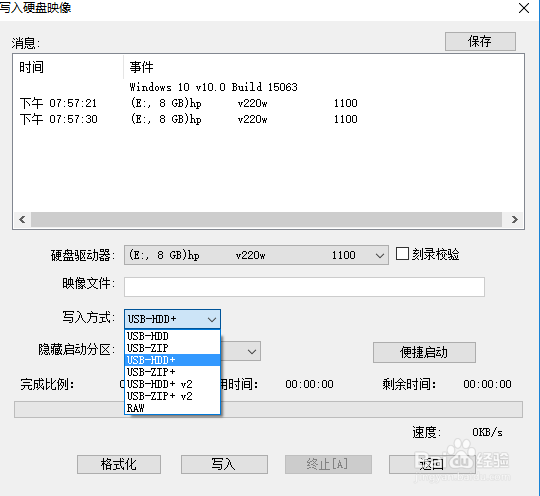The height and width of the screenshot is (496, 540).
Task: Click the 事件 column header
Action: coord(323,67)
